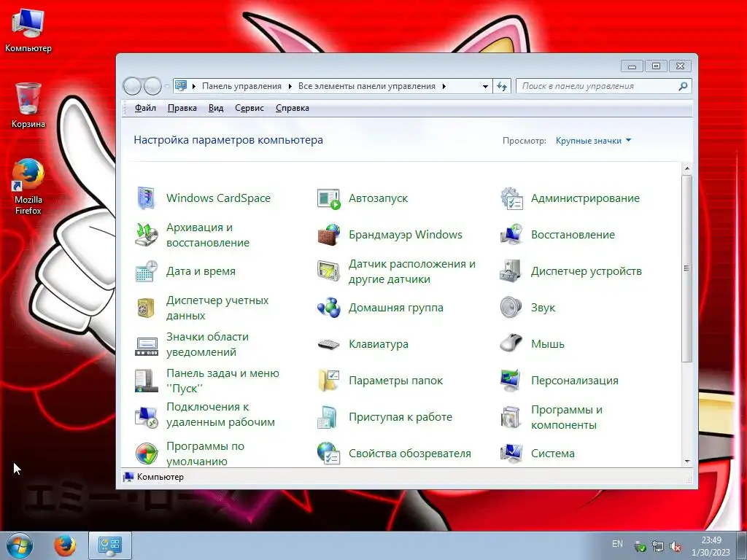
Task: Open the Программы по умолчанию icon
Action: [146, 454]
